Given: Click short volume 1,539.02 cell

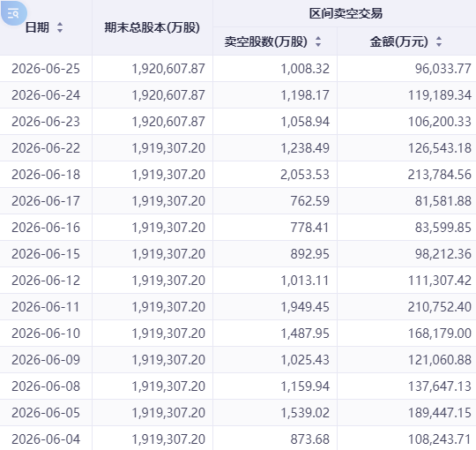Looking at the screenshot, I should (305, 413).
